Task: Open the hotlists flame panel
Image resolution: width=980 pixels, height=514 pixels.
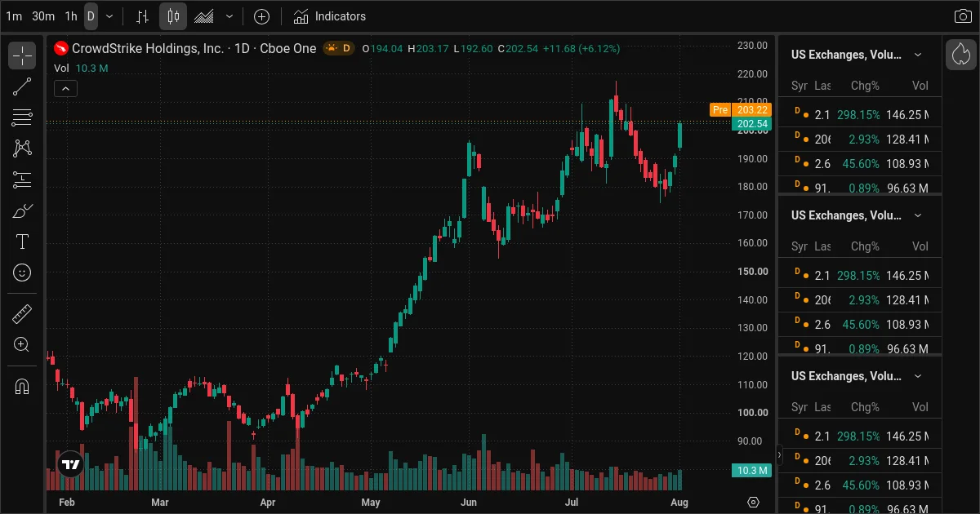Action: click(x=961, y=55)
